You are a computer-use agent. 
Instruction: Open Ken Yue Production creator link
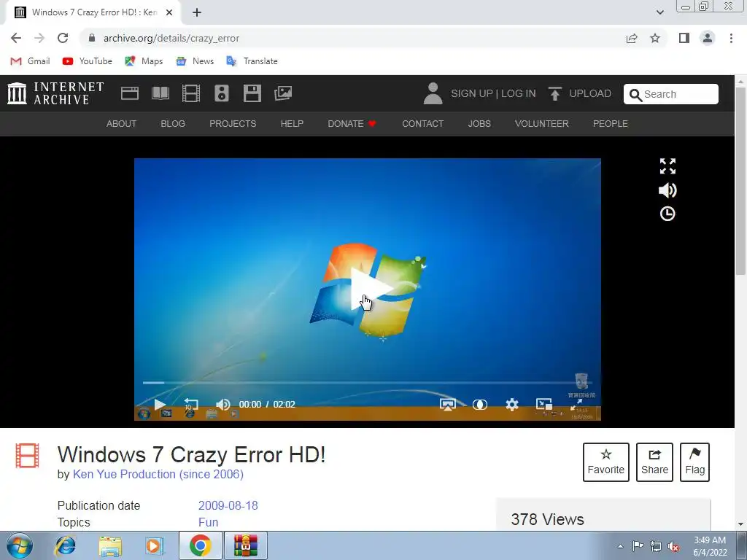tap(158, 474)
